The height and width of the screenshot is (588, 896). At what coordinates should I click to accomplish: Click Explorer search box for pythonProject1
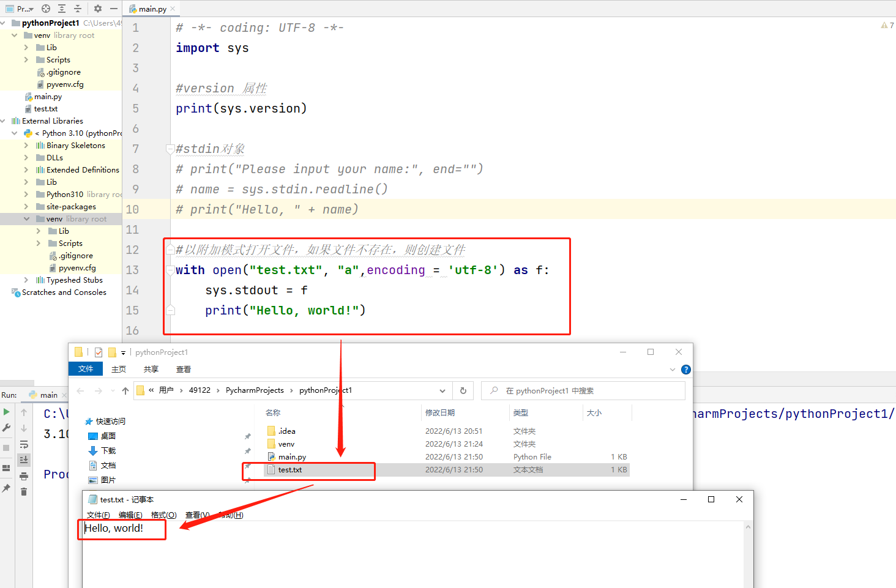coord(583,390)
